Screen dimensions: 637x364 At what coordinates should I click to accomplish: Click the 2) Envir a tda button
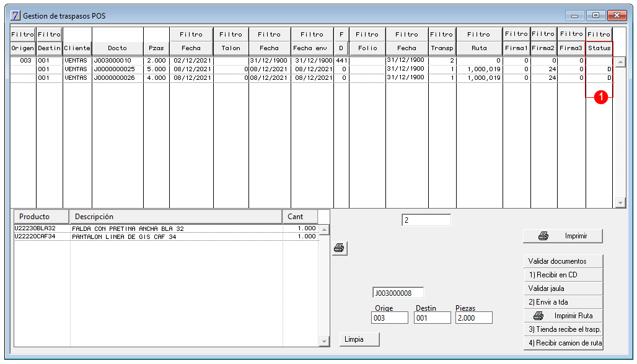(563, 302)
